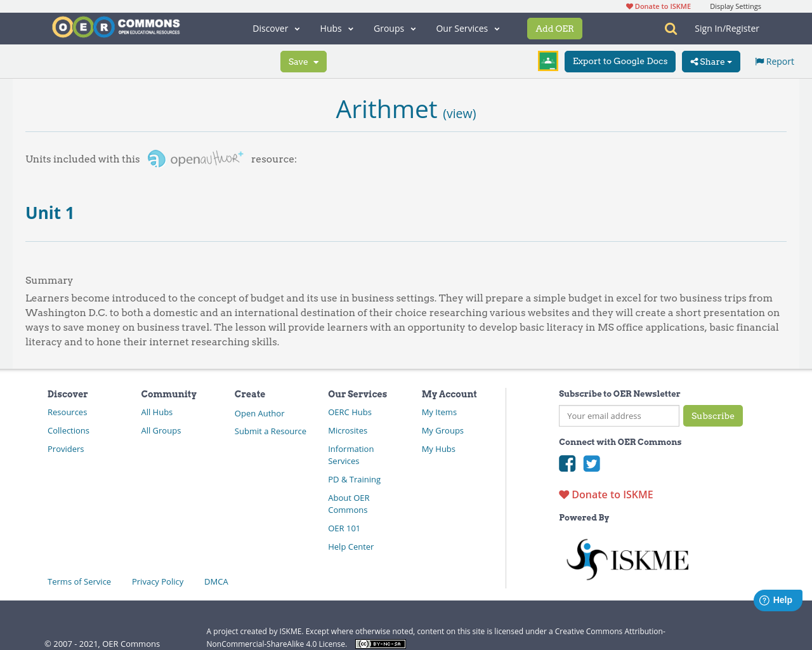Expand the Discover navigation menu
The width and height of the screenshot is (812, 650).
pos(275,28)
